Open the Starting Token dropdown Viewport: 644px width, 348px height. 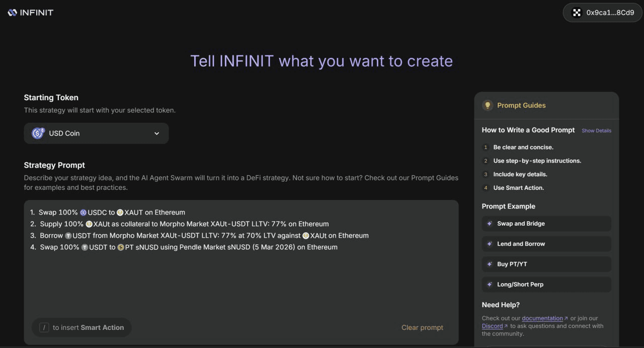point(96,133)
